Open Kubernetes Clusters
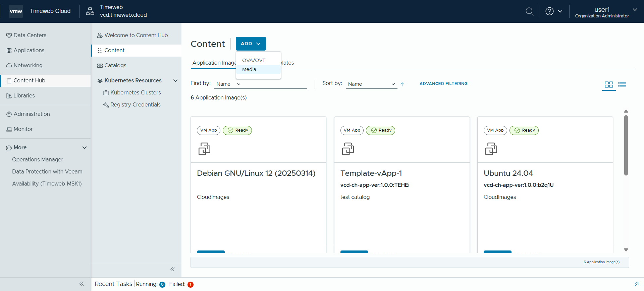 136,93
